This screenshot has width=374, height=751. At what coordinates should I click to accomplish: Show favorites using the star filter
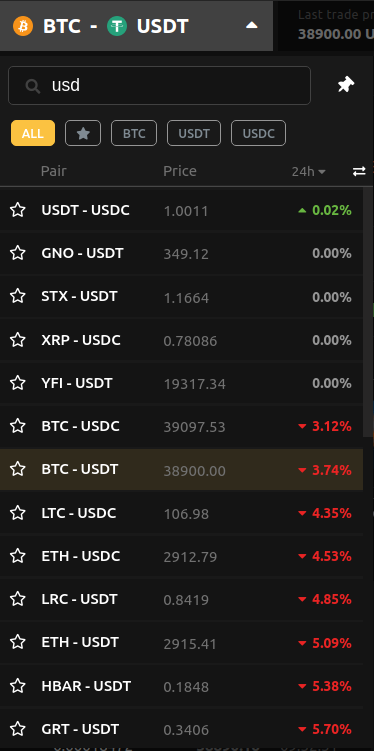tap(83, 133)
